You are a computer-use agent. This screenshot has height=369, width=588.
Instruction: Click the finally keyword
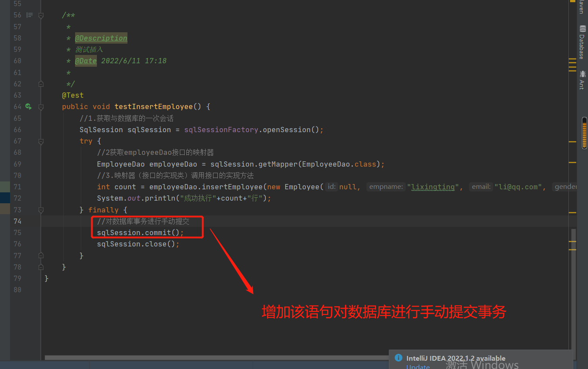(103, 210)
